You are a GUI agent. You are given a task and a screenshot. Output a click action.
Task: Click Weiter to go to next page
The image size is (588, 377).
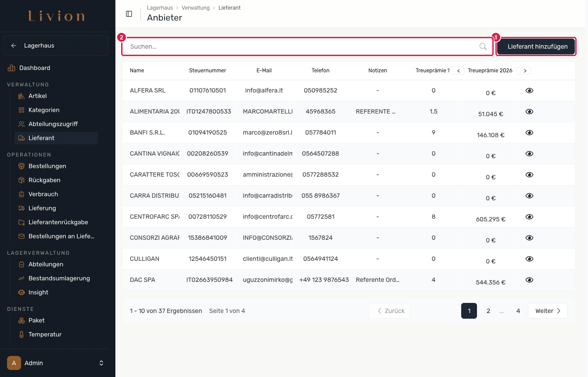pyautogui.click(x=548, y=311)
